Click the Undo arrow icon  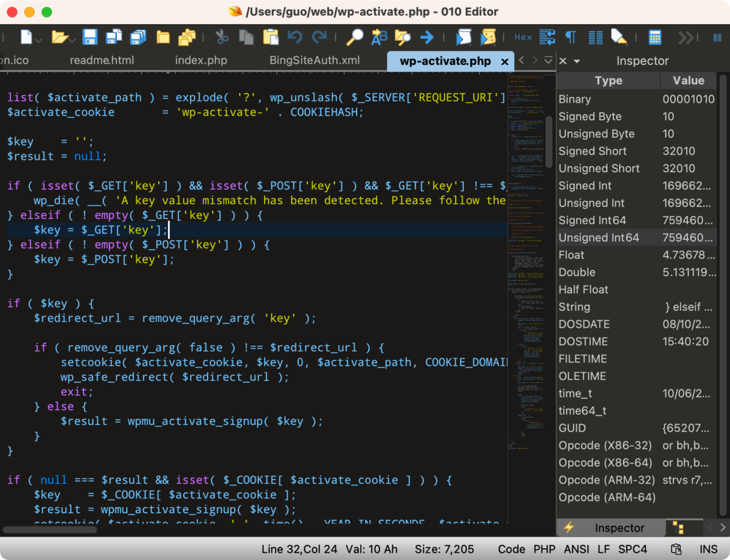coord(295,37)
